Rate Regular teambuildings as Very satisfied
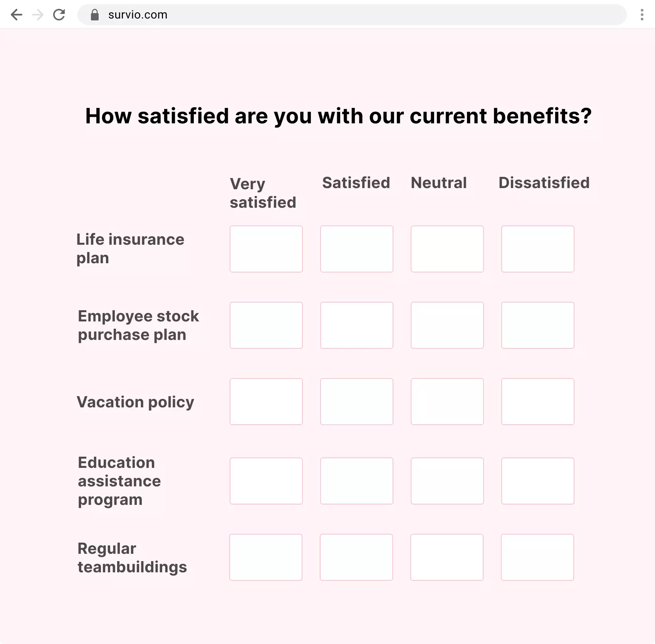Screen dimensions: 655x644 (266, 557)
